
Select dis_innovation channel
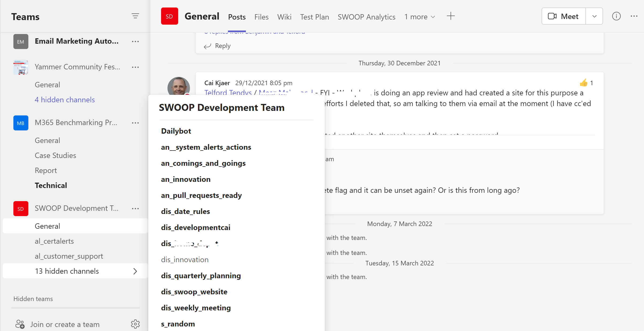click(185, 259)
